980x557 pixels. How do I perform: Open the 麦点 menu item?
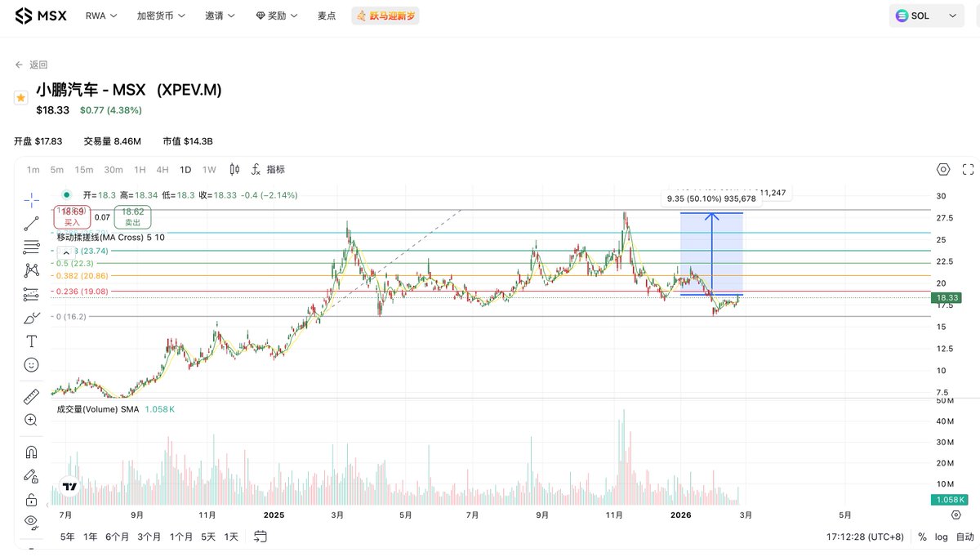tap(327, 16)
